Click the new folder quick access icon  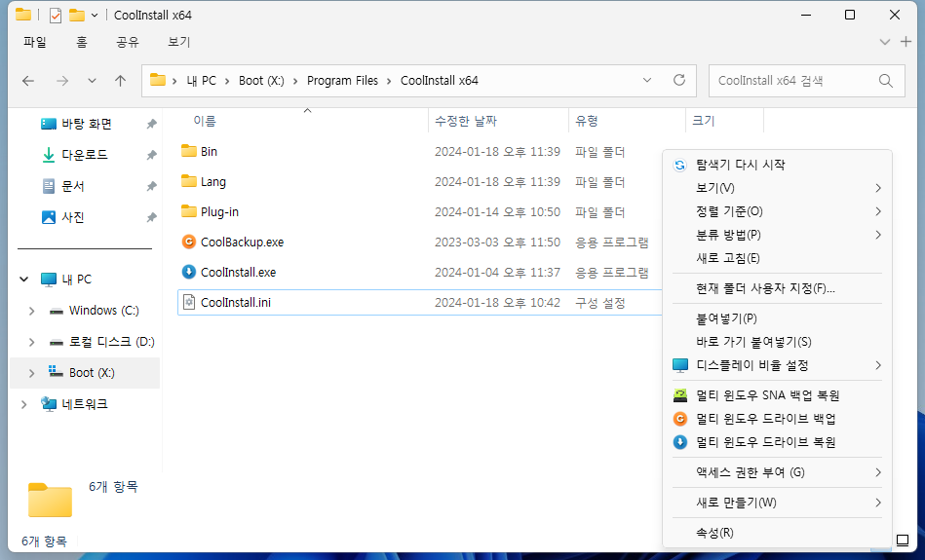[x=77, y=15]
